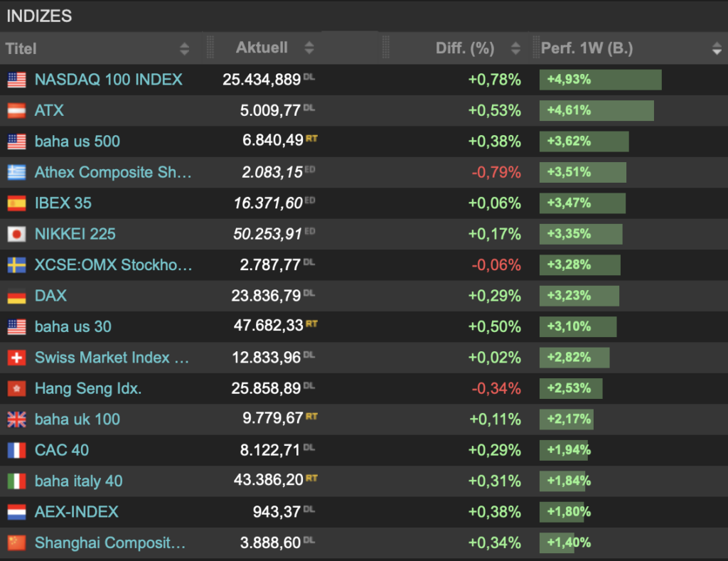Click the French flag icon beside CAC 40
728x561 pixels.
[x=18, y=450]
